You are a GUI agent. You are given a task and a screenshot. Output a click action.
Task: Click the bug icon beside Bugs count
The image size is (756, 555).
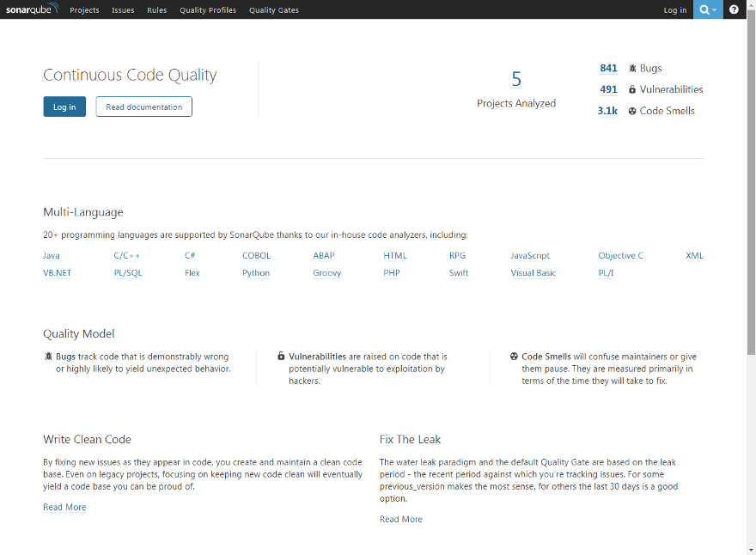(632, 69)
